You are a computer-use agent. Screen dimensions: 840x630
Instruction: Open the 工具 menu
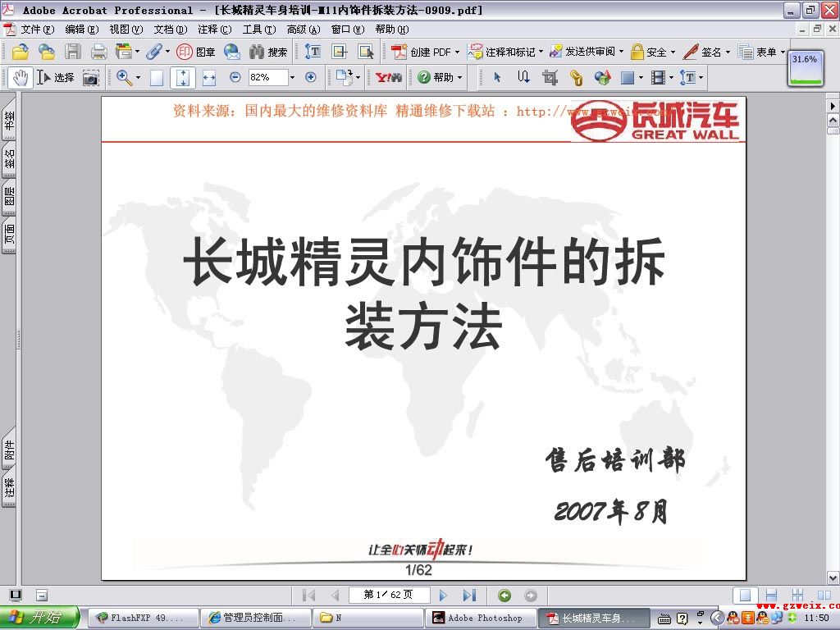pos(258,30)
